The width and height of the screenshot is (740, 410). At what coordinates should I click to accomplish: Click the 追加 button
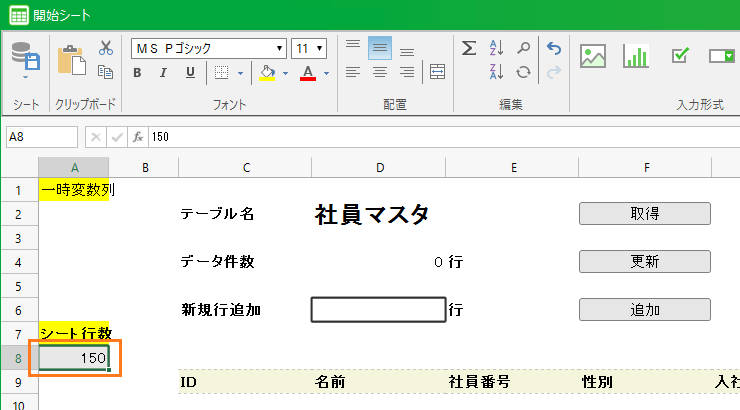[645, 310]
